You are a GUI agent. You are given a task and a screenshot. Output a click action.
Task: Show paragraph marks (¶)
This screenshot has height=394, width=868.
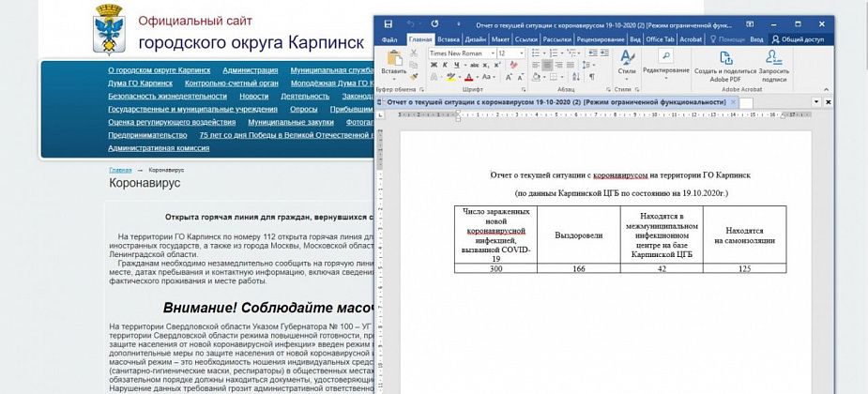point(592,77)
